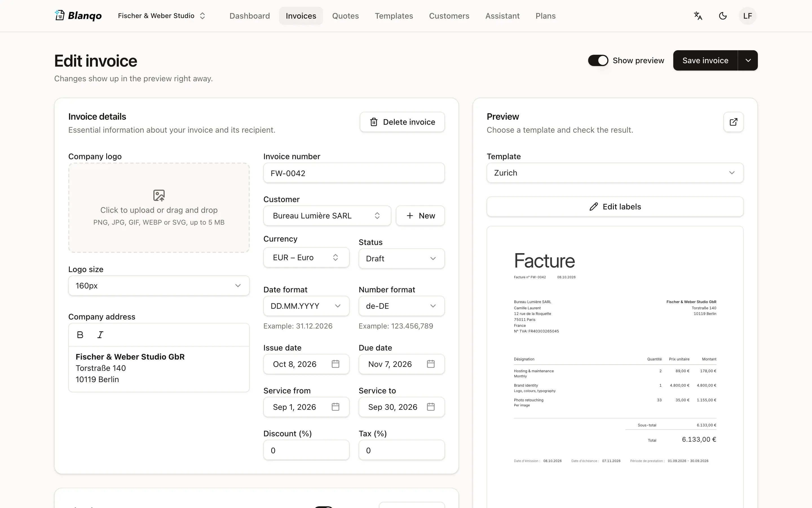Go to the Dashboard tab
Image resolution: width=812 pixels, height=508 pixels.
click(x=250, y=16)
